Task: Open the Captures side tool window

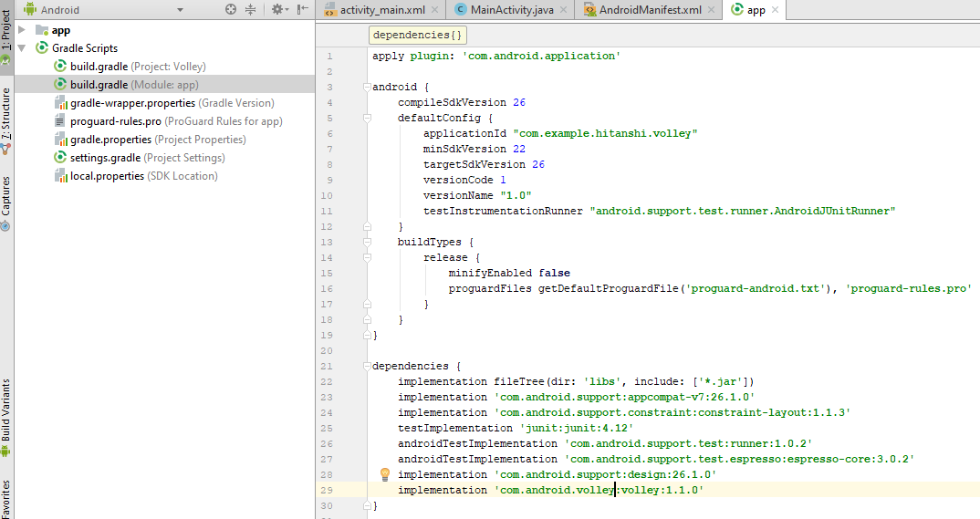Action: point(6,202)
